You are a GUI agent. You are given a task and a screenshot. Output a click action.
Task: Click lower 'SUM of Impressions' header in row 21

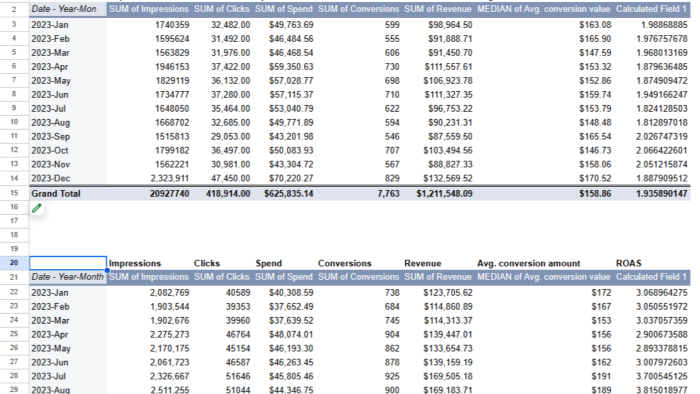[149, 277]
